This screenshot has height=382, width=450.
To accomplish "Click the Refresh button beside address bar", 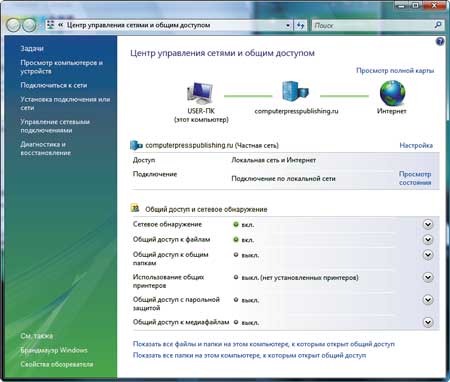I will [300, 25].
